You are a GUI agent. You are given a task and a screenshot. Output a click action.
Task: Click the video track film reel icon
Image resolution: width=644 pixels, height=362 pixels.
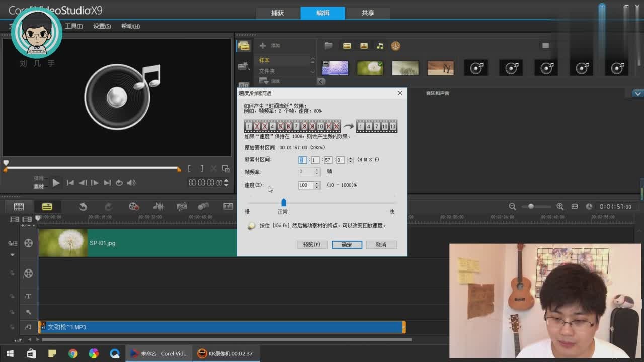[x=28, y=243]
